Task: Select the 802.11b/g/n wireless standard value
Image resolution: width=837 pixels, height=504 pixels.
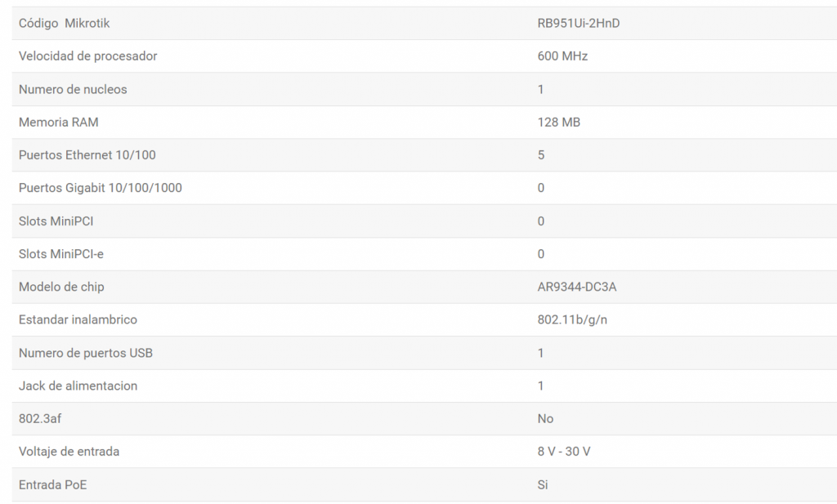Action: [x=572, y=319]
